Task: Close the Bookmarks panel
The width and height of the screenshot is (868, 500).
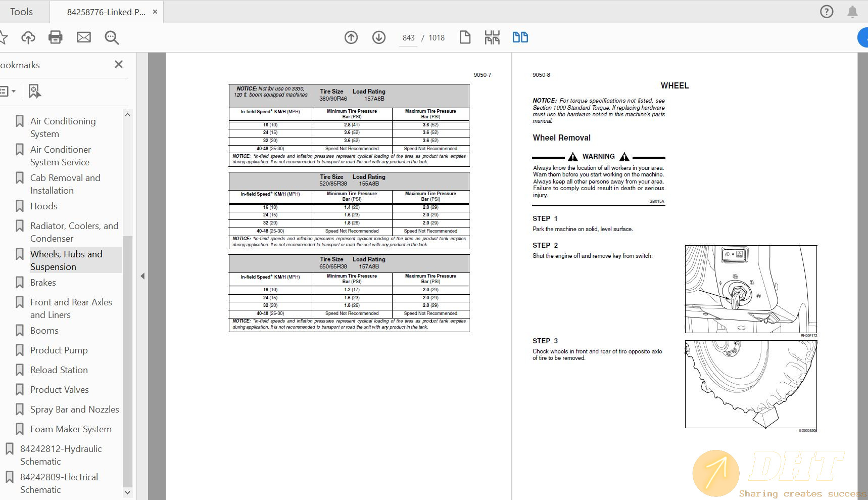Action: tap(119, 64)
